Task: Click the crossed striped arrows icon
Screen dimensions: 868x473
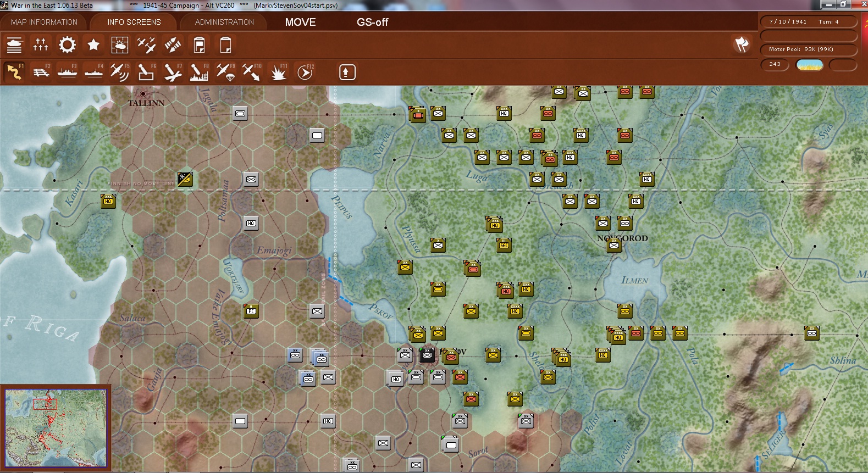Action: point(173,45)
